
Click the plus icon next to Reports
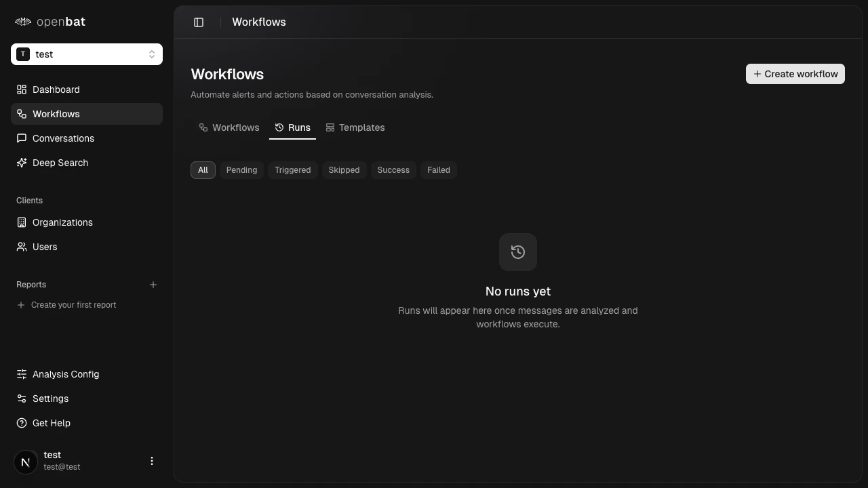[x=153, y=285]
